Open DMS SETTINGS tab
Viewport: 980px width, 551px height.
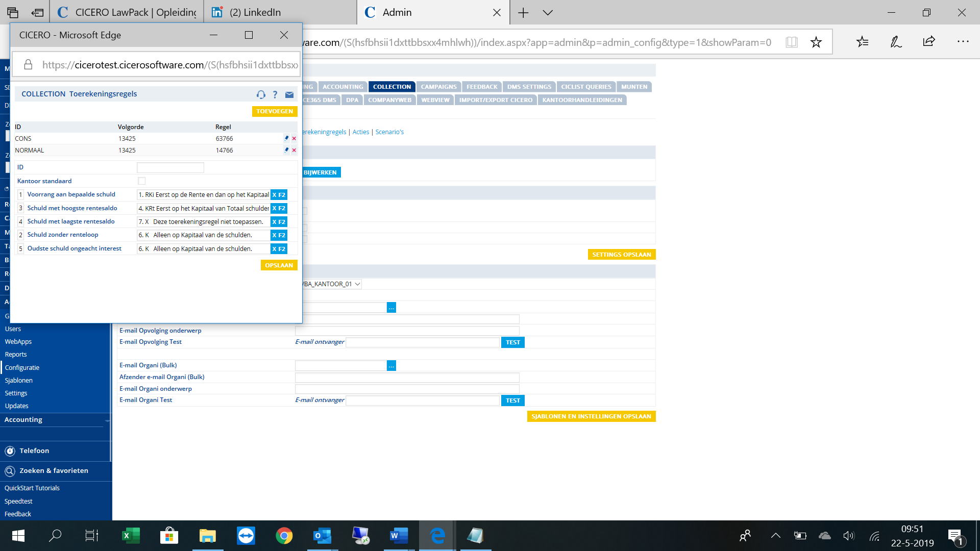click(529, 87)
